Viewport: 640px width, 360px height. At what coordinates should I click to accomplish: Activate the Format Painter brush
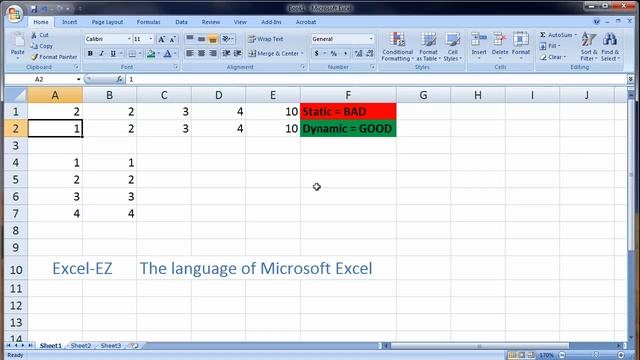tap(54, 57)
